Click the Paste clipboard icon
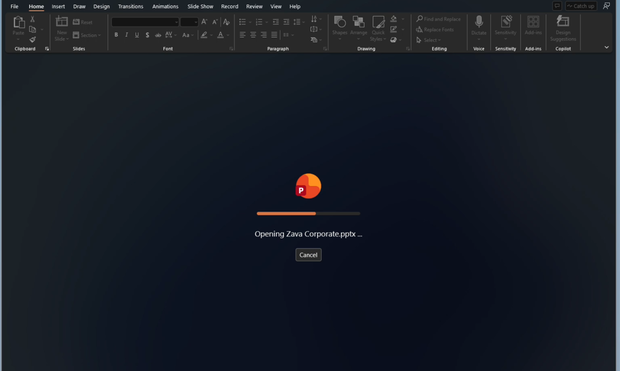 coord(19,22)
